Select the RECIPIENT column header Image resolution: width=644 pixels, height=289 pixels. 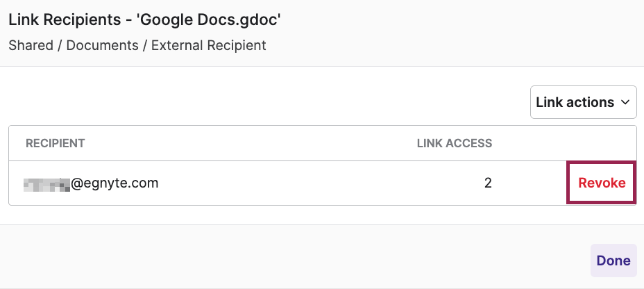coord(55,143)
